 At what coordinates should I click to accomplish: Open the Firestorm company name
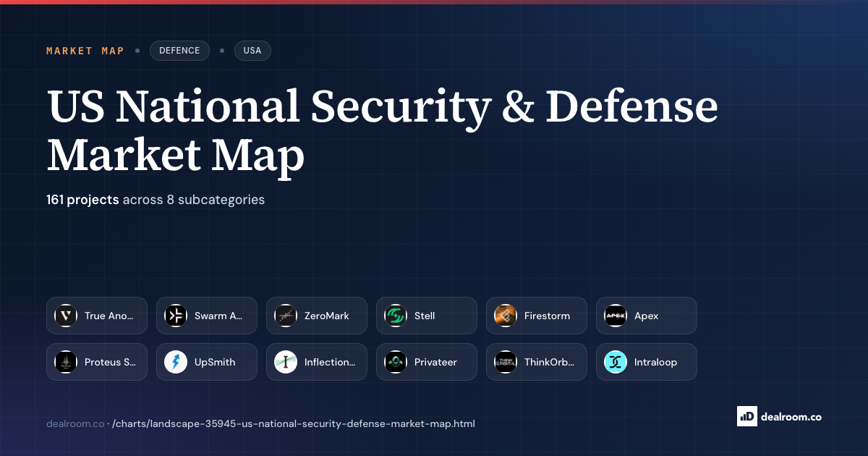click(547, 316)
